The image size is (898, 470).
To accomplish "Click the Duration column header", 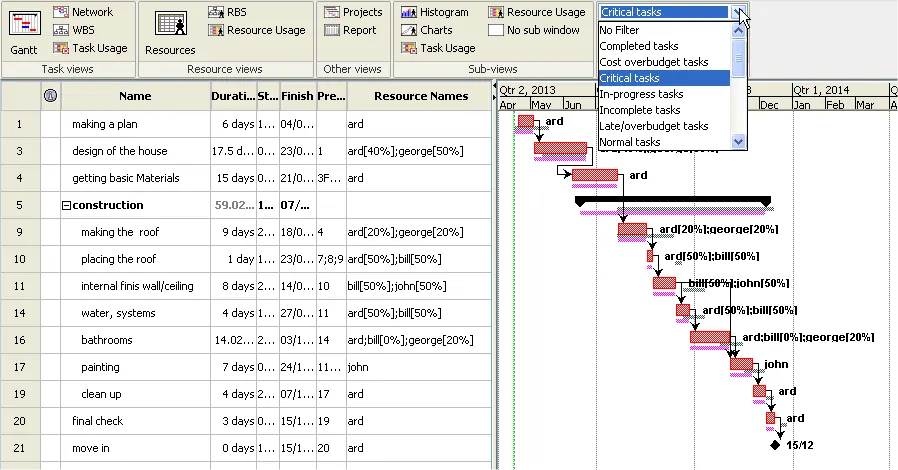I will pos(233,96).
